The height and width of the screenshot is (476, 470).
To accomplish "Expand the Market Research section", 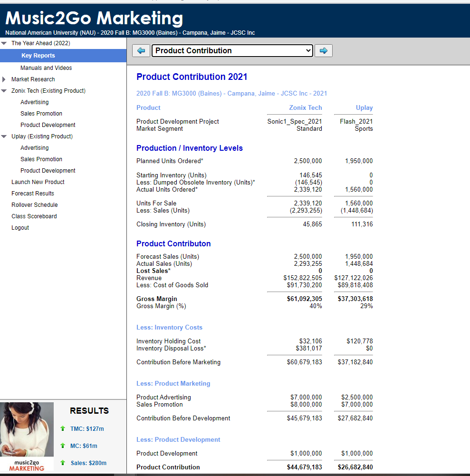I will tap(4, 79).
